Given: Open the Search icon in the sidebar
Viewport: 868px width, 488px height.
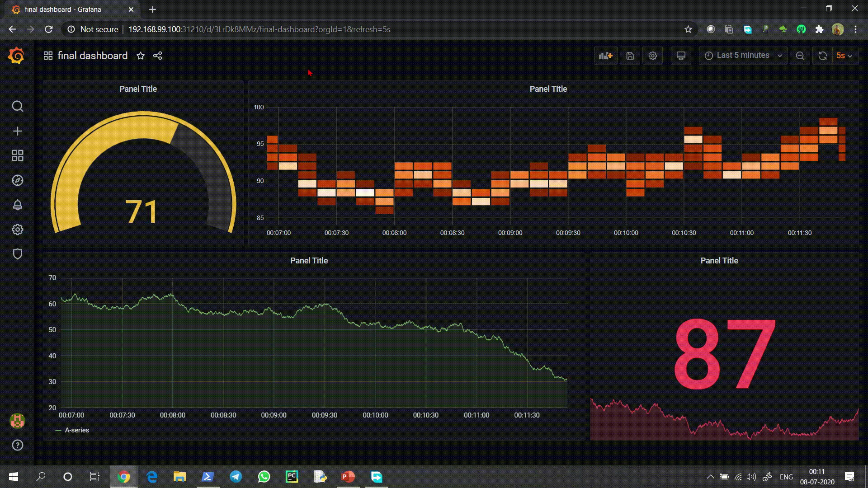Looking at the screenshot, I should [x=17, y=106].
